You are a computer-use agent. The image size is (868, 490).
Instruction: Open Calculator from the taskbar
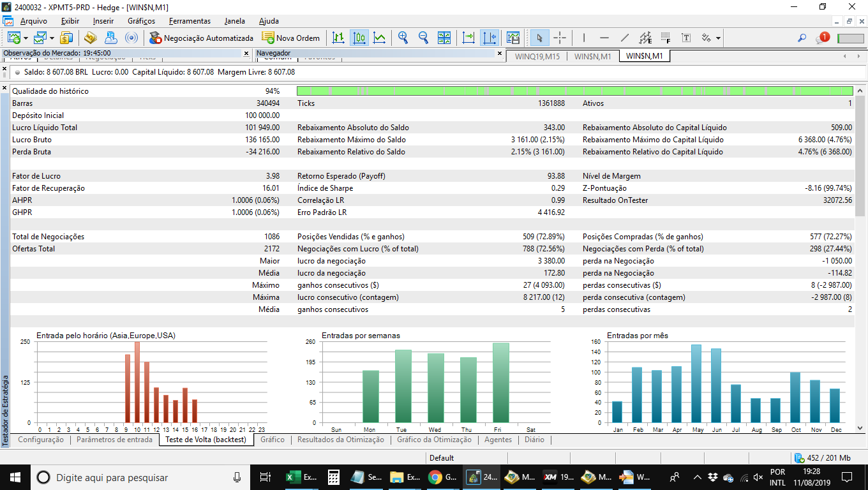[333, 477]
